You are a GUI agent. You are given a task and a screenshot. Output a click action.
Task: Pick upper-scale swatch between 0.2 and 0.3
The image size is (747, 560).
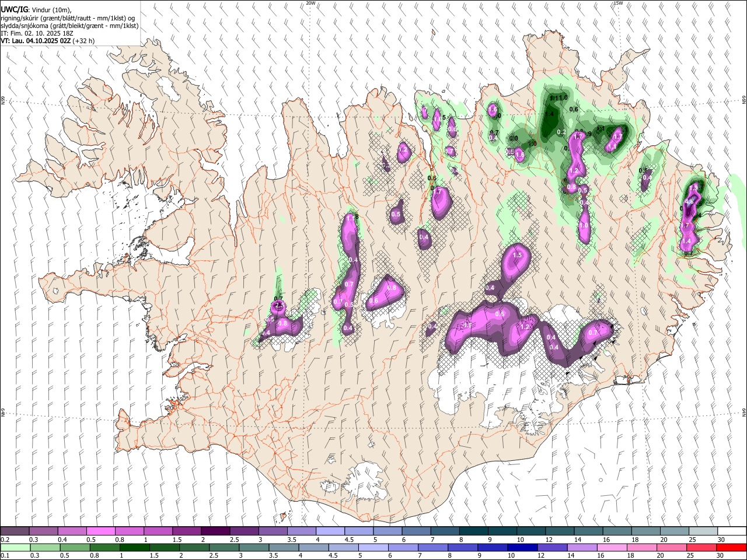pos(15,531)
